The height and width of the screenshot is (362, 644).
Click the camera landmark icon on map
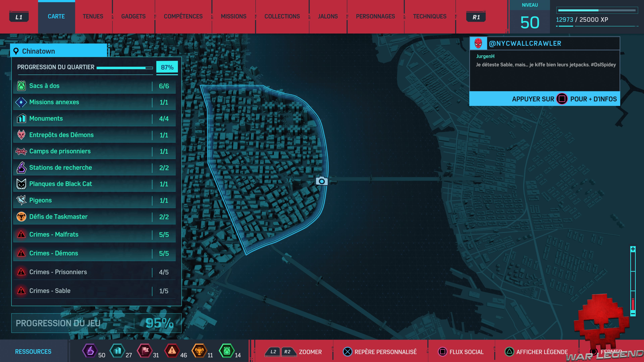[x=321, y=181]
